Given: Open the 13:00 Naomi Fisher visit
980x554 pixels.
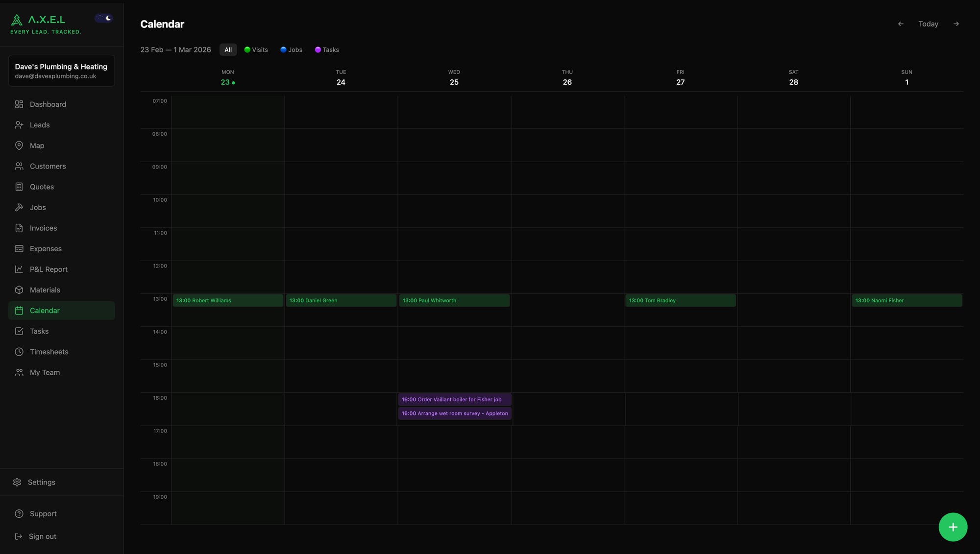Looking at the screenshot, I should pyautogui.click(x=906, y=300).
